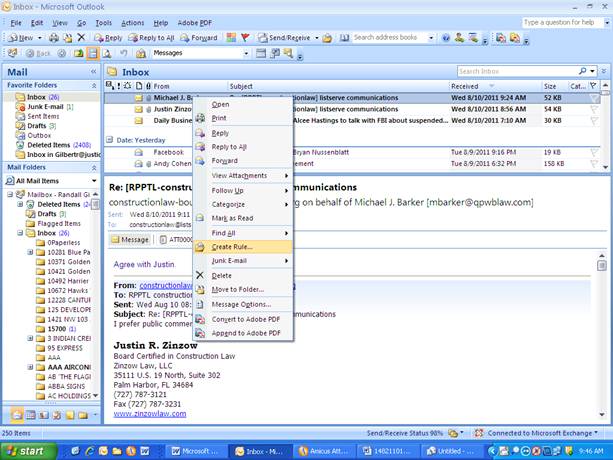Select the 15700 folder in the folder tree
The width and height of the screenshot is (613, 460).
[56, 329]
